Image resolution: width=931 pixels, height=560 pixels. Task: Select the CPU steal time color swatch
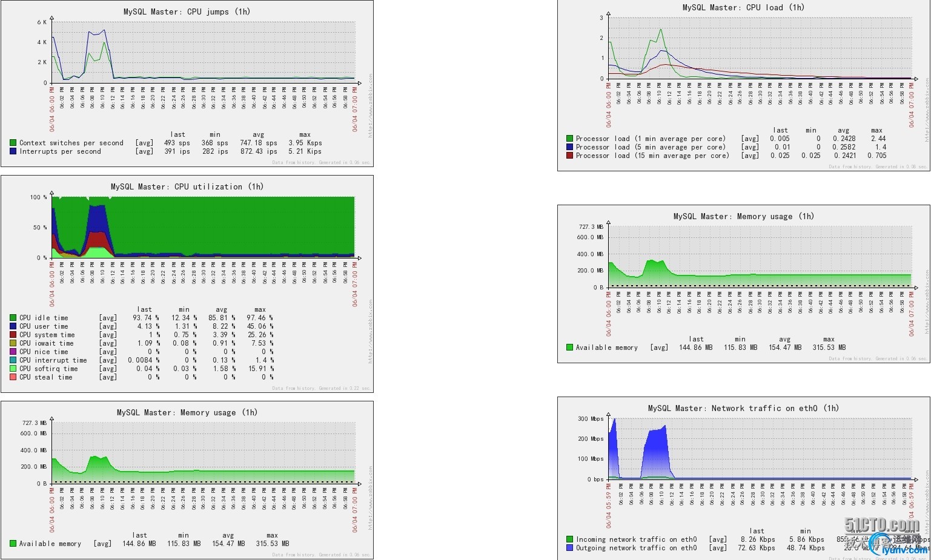(x=13, y=377)
